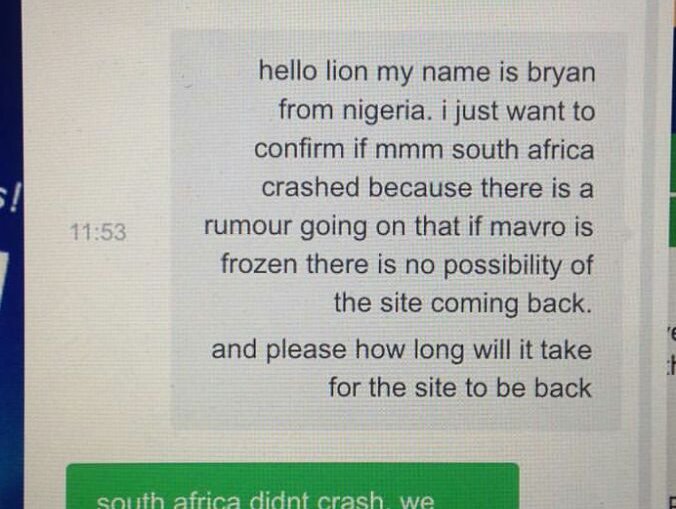Click the line 'confirm if mmm south africa'

(x=424, y=150)
